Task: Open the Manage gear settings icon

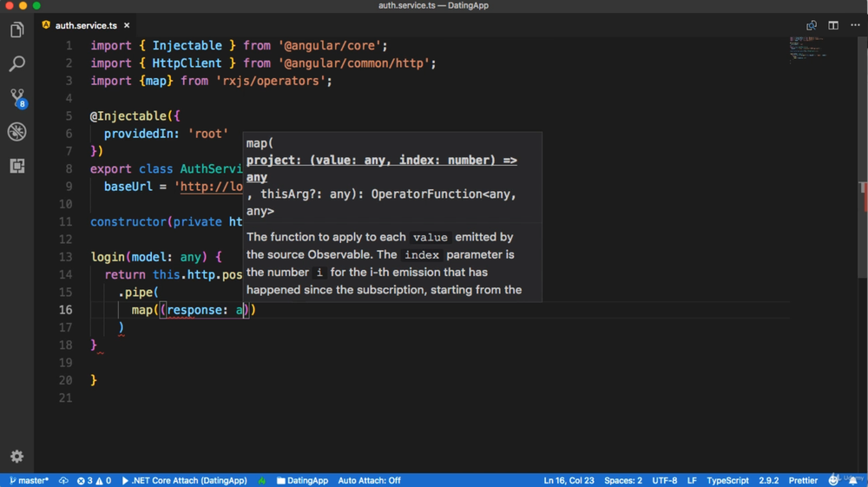Action: click(17, 456)
